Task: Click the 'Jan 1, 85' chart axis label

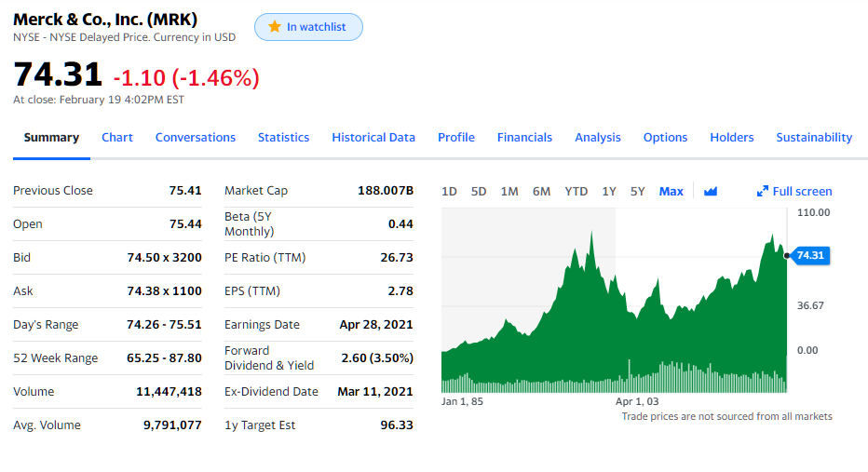Action: pos(462,401)
